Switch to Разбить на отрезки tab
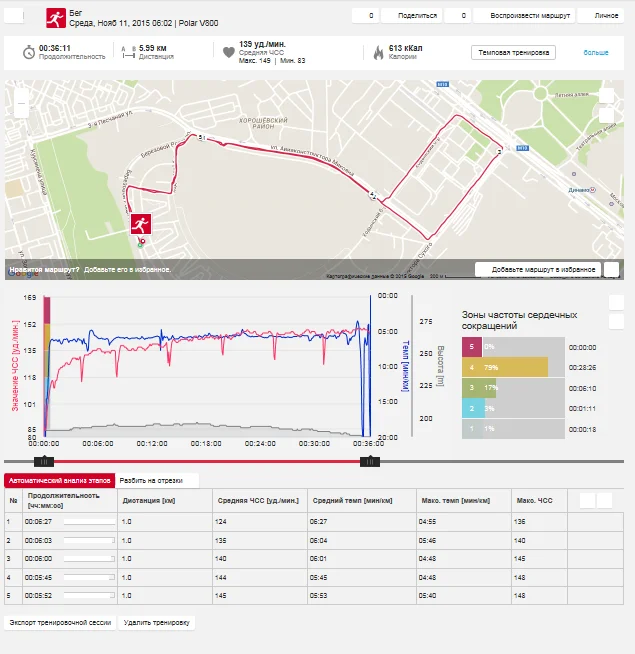 (x=157, y=480)
